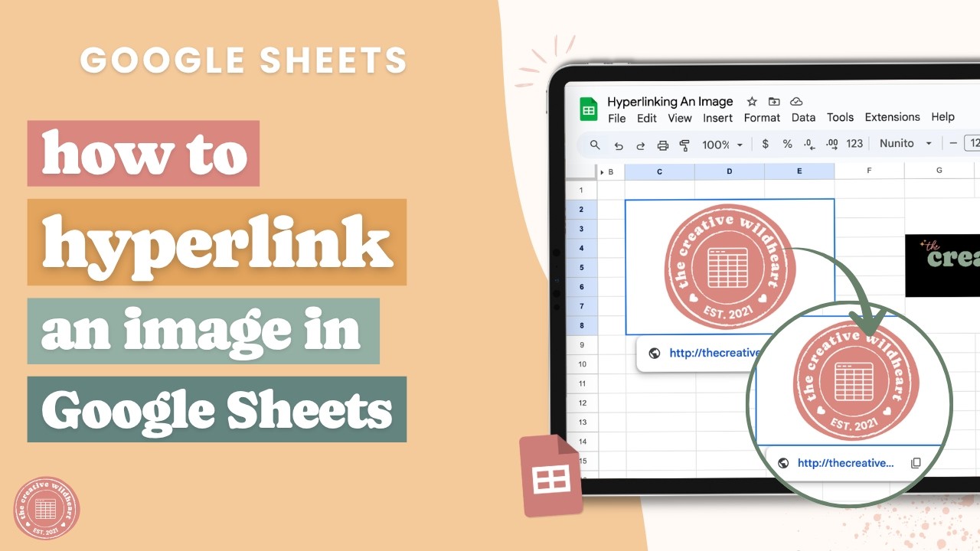Click the move to folder icon
The image size is (980, 551).
[774, 101]
